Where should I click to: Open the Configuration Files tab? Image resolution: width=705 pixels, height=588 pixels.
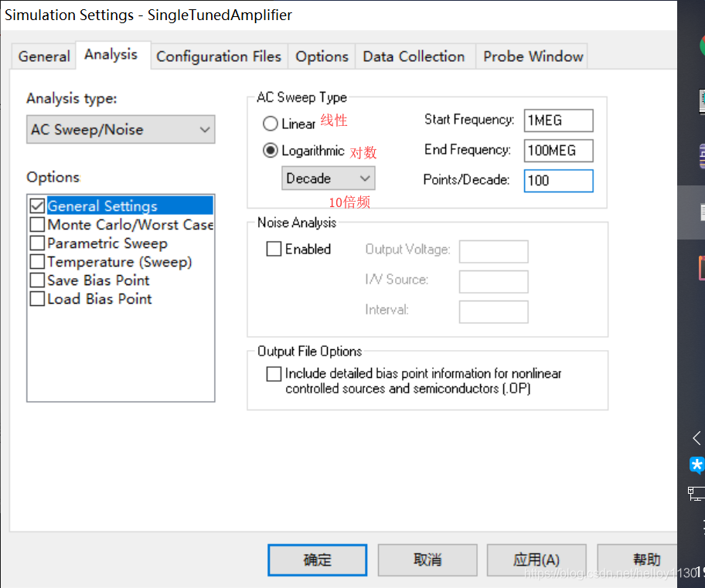point(219,56)
